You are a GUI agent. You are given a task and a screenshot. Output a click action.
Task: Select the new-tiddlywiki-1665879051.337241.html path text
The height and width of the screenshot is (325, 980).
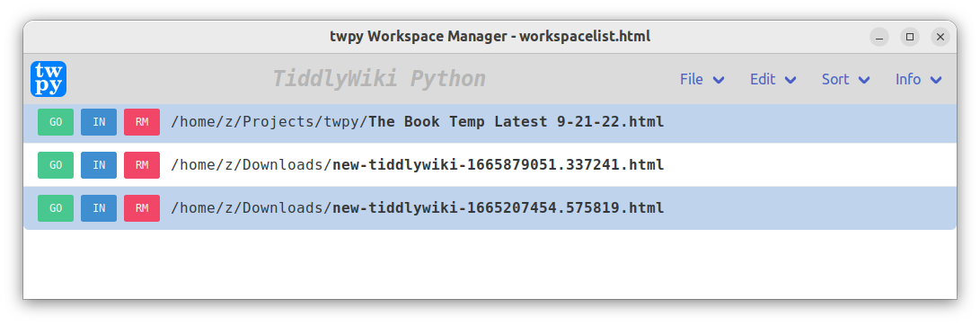point(418,165)
